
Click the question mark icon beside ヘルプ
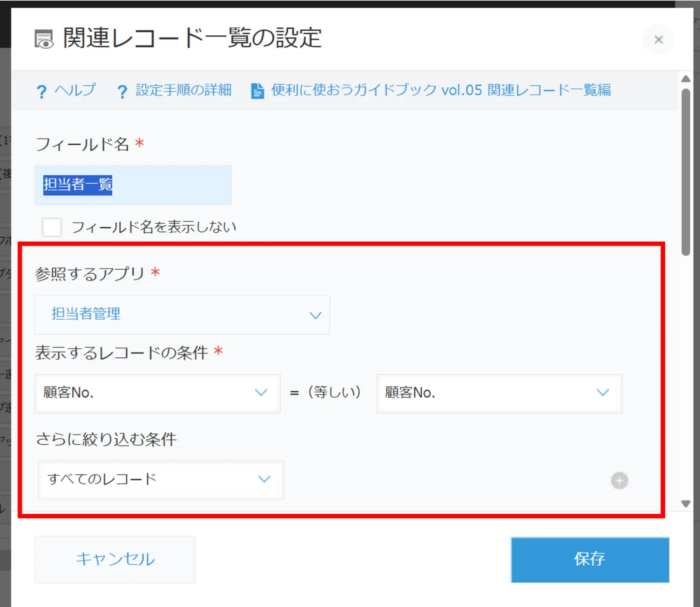coord(41,92)
